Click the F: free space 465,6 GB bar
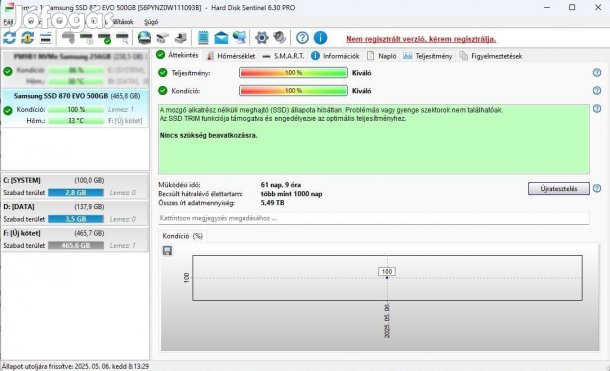 point(76,245)
